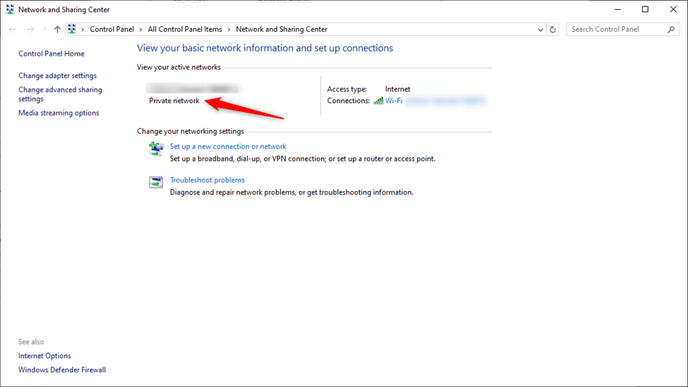Click the search magnifier icon

click(671, 29)
